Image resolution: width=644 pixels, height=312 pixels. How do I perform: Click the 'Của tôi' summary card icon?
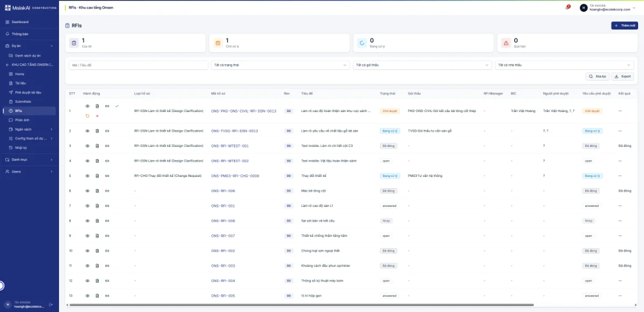click(74, 43)
